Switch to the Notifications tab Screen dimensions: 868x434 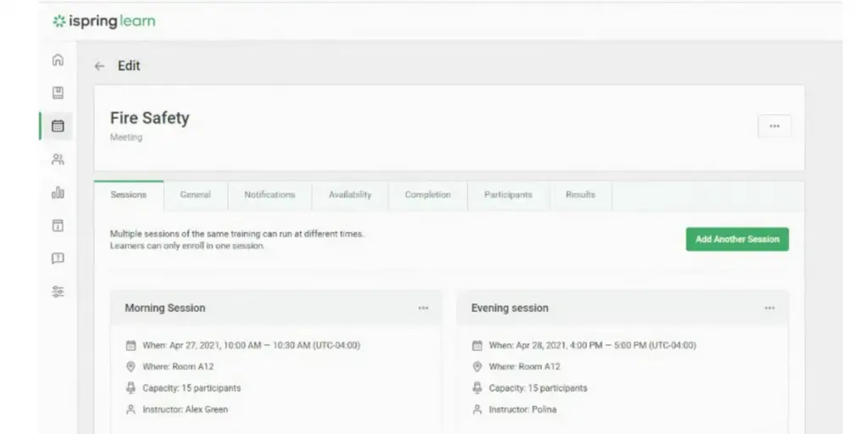(270, 195)
